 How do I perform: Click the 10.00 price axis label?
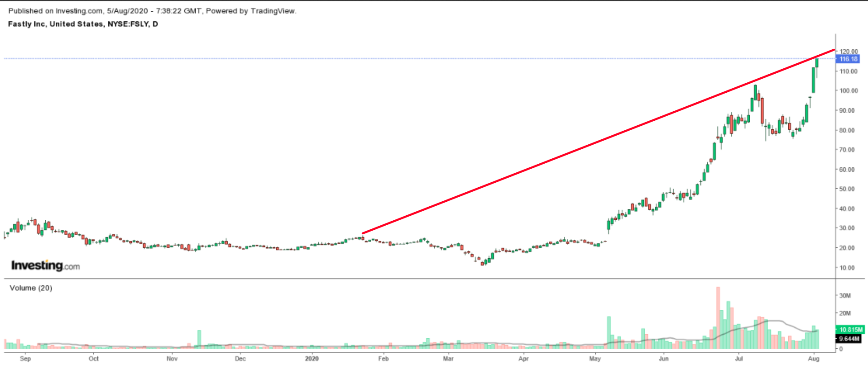pyautogui.click(x=849, y=268)
